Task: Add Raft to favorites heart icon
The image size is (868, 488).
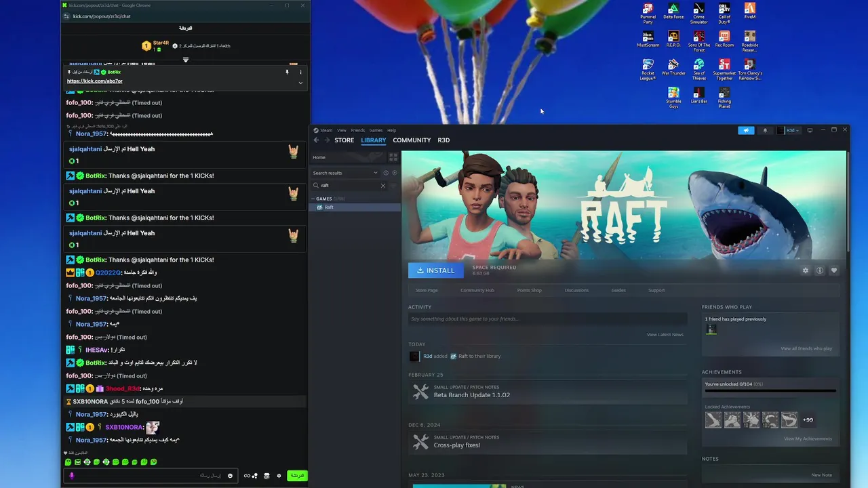Action: tap(834, 270)
